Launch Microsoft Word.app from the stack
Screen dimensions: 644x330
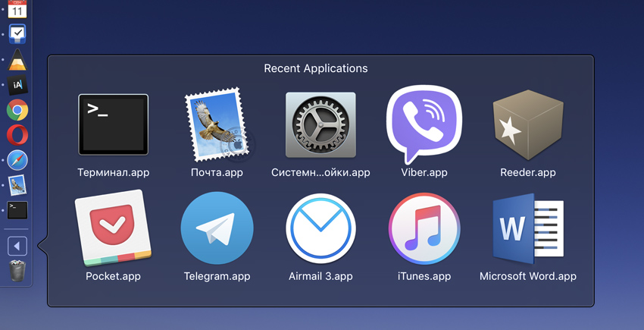tap(528, 228)
